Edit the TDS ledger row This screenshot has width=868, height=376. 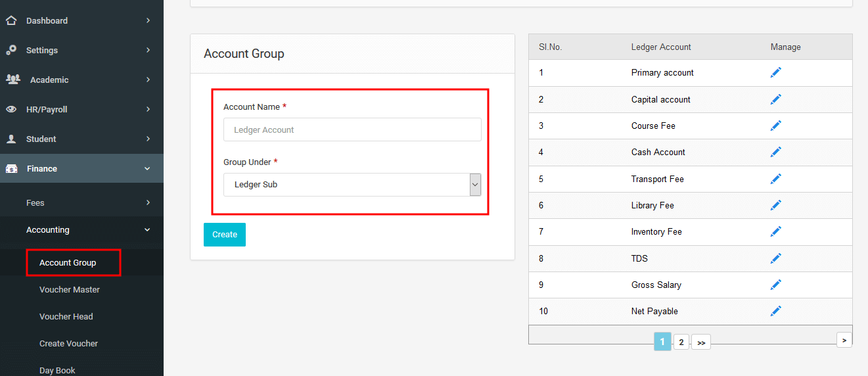click(776, 258)
